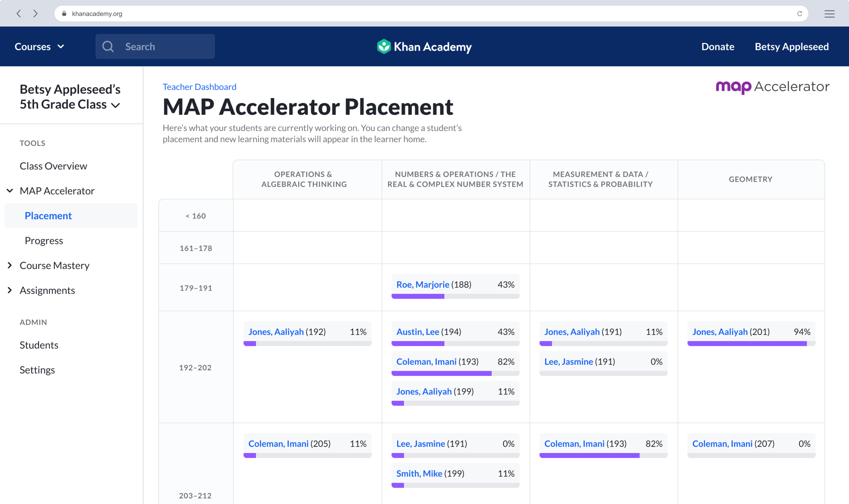
Task: Click the Donate link
Action: coord(718,46)
